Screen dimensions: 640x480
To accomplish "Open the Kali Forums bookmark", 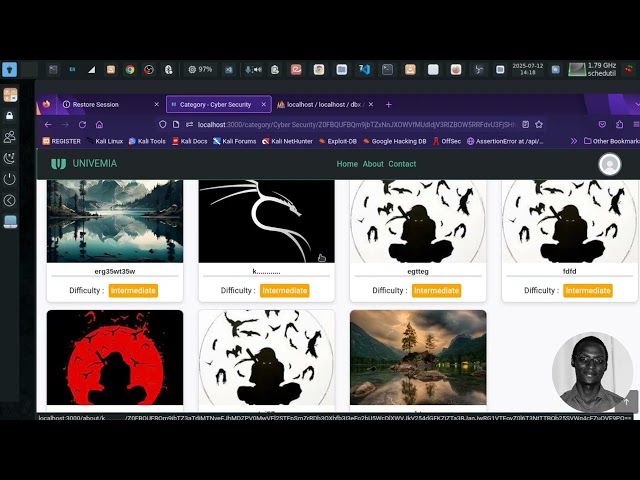I will coord(235,141).
